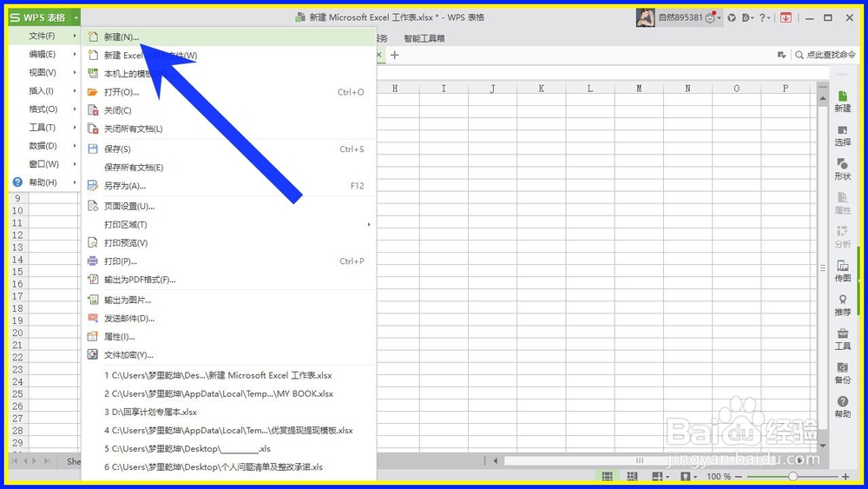Open recent file 个人问题清单及整改承诺.xls
868x489 pixels.
click(x=228, y=466)
